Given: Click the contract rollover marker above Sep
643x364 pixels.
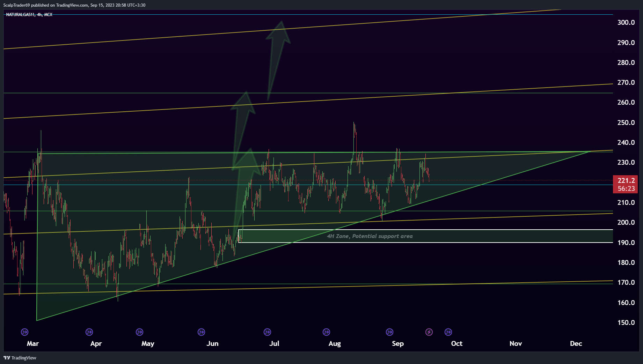Looking at the screenshot, I should [389, 332].
